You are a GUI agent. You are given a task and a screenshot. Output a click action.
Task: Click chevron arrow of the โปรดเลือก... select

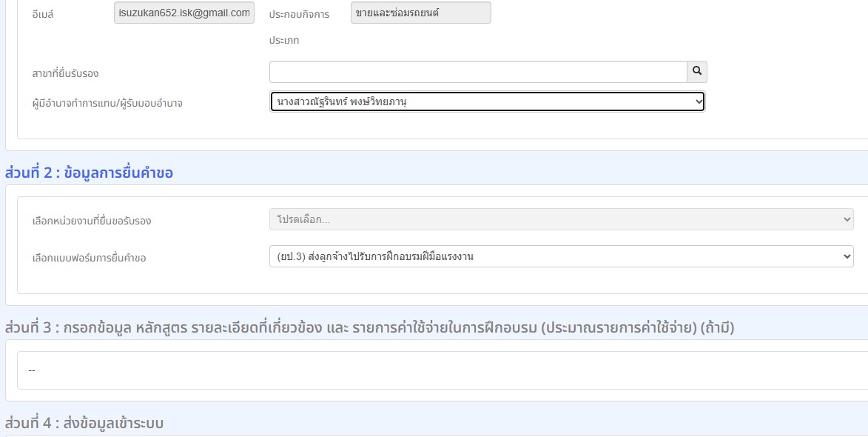click(847, 219)
